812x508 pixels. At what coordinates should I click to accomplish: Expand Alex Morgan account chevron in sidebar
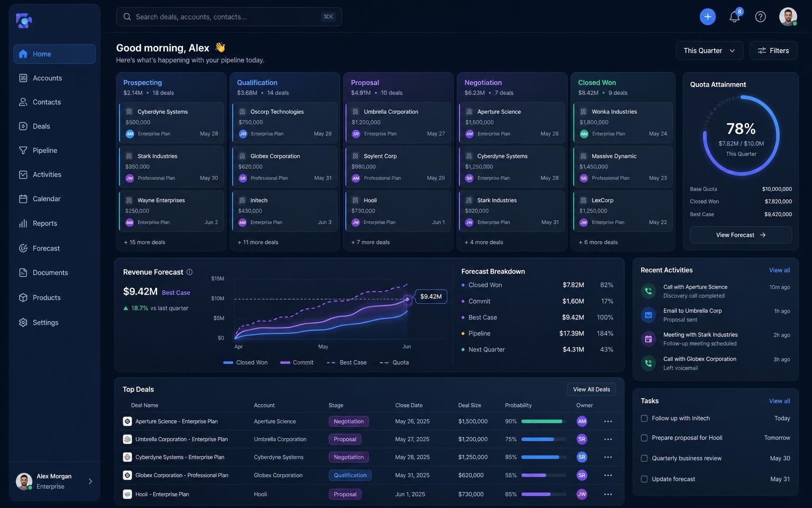point(90,482)
